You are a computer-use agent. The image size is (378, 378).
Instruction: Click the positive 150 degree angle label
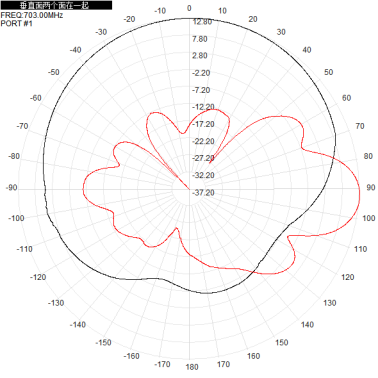282,343
